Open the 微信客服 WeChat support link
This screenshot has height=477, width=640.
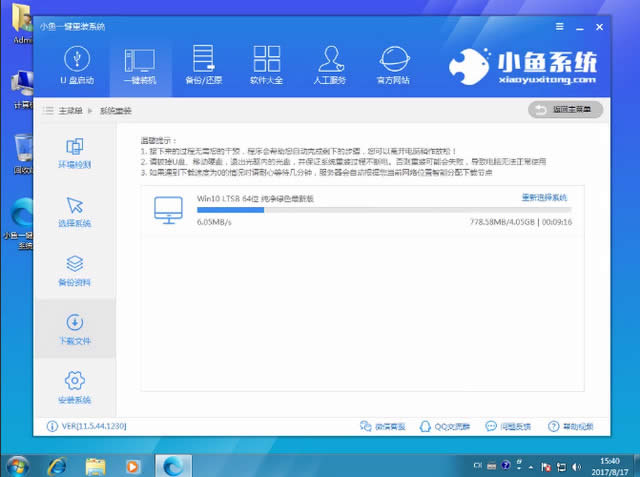384,427
